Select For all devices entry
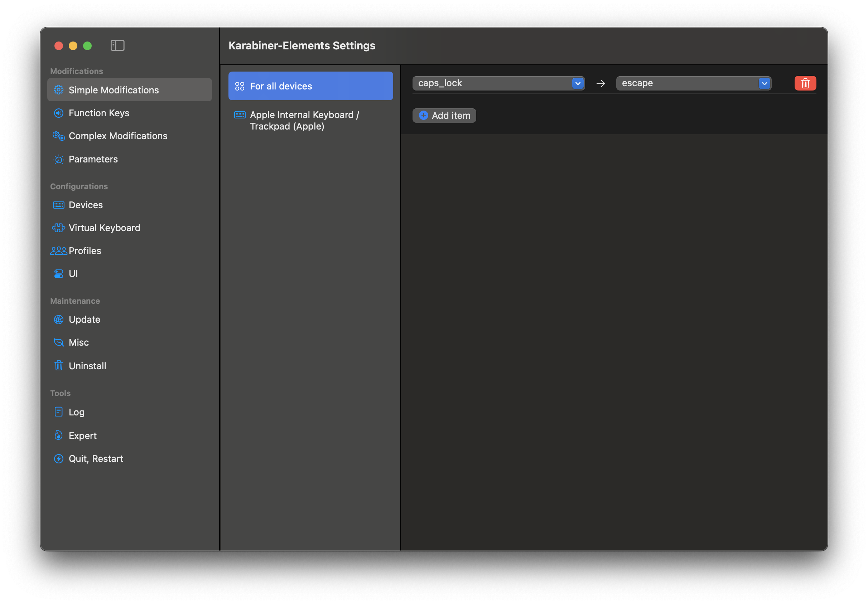Image resolution: width=868 pixels, height=604 pixels. pyautogui.click(x=310, y=86)
